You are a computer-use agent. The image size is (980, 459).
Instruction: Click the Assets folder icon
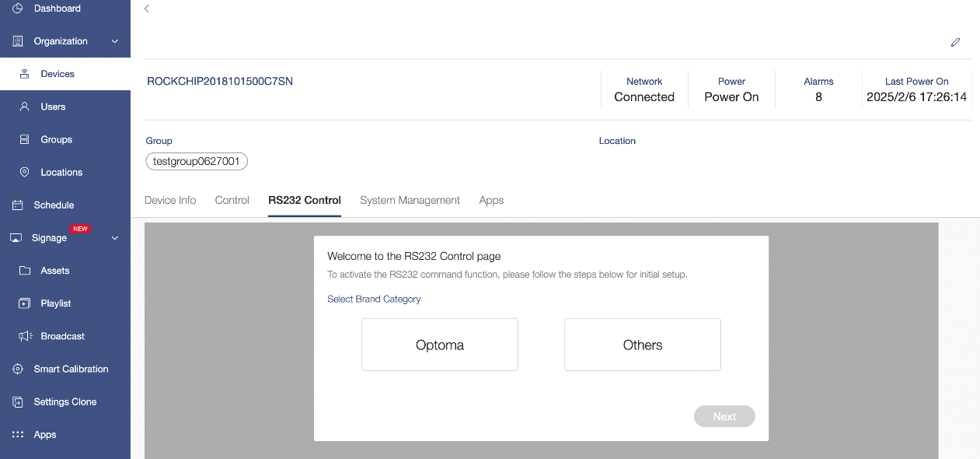pos(25,271)
